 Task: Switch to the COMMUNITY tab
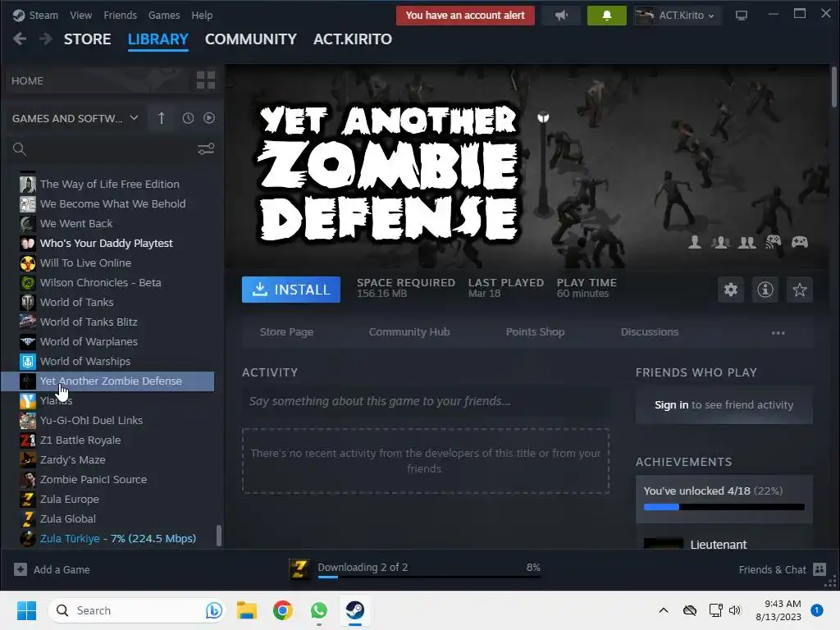pyautogui.click(x=251, y=39)
